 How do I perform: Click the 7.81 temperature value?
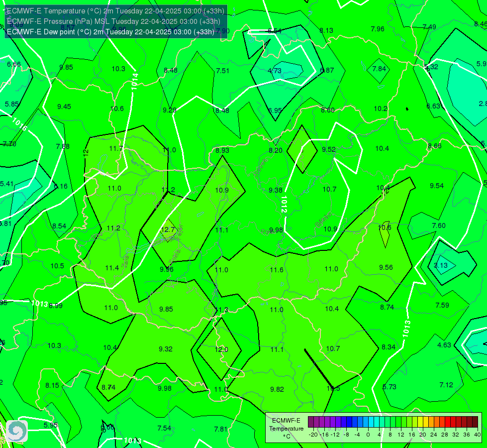(221, 429)
